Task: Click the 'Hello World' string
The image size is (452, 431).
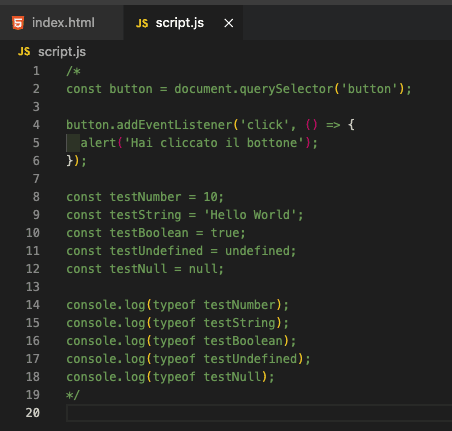Action: tap(250, 215)
